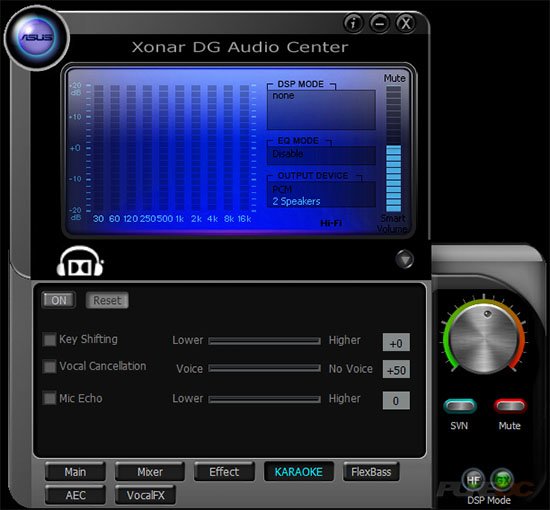Image resolution: width=550 pixels, height=510 pixels.
Task: Click the 1k equalizer band
Action: pos(180,148)
